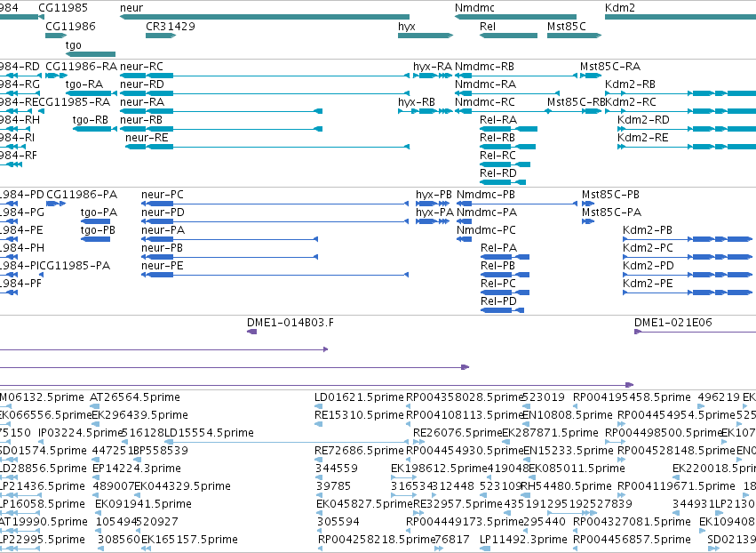Click transcript label hyx-RA
Image resolution: width=756 pixels, height=553 pixels.
coord(433,67)
